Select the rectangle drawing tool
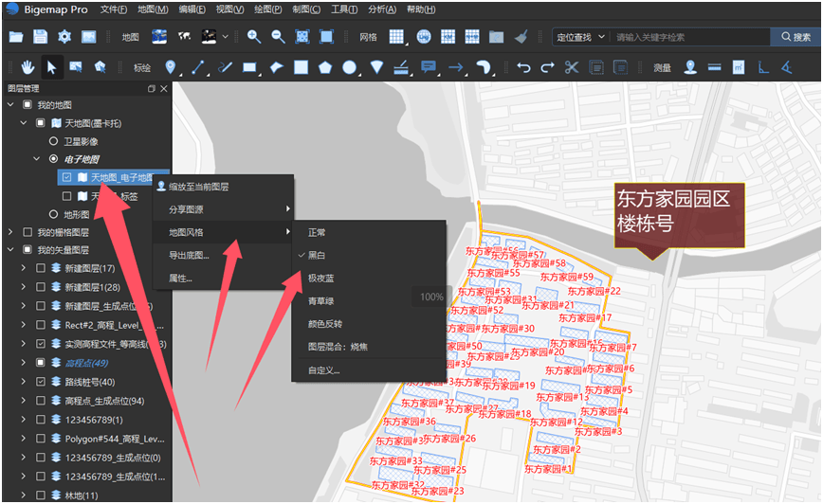This screenshot has height=504, width=823. coord(249,67)
